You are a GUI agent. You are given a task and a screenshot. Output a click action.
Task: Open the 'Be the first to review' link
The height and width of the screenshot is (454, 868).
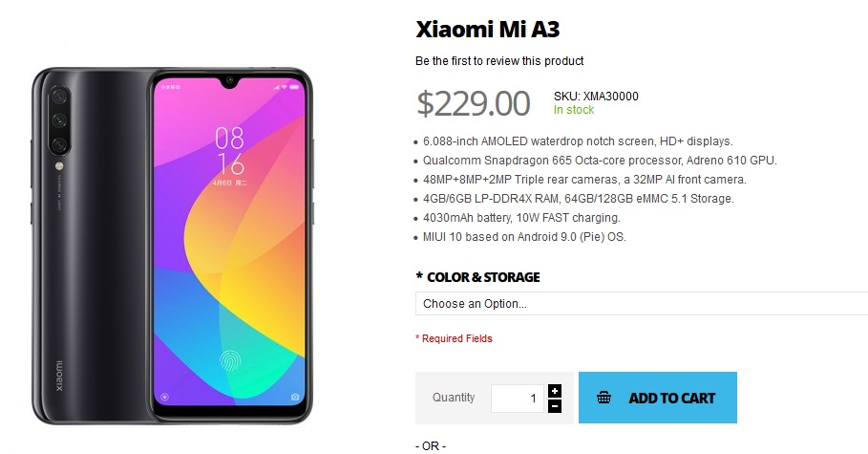pyautogui.click(x=499, y=61)
